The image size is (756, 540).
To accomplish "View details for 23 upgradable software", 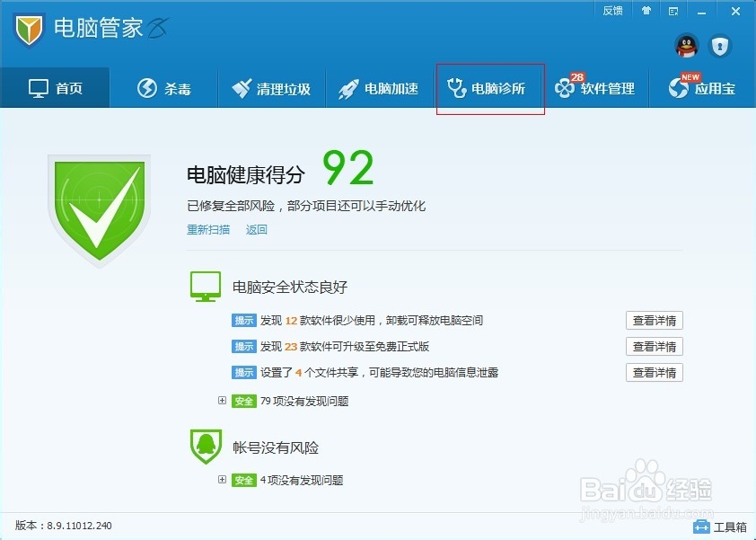I will 655,347.
